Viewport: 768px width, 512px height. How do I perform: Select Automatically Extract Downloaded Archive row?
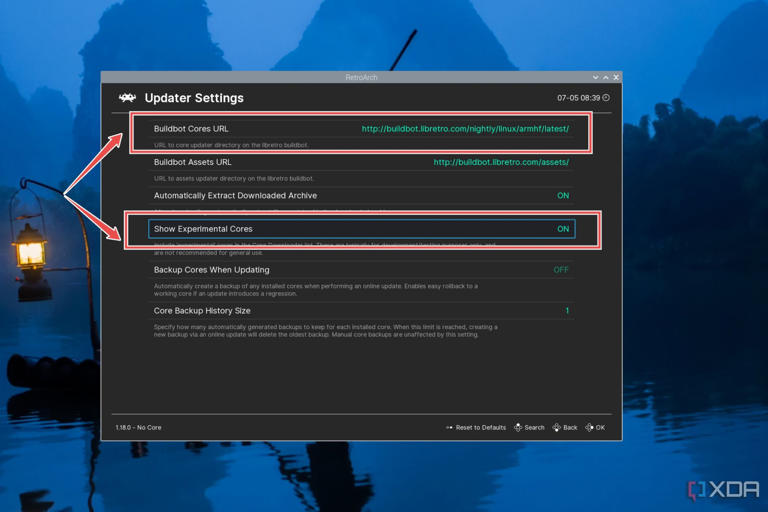click(x=361, y=195)
